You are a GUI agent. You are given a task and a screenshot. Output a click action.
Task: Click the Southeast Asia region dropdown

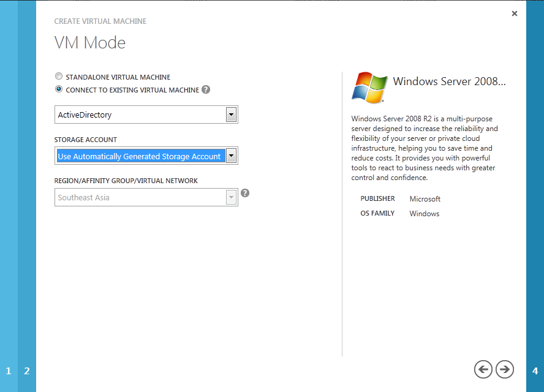coord(146,197)
